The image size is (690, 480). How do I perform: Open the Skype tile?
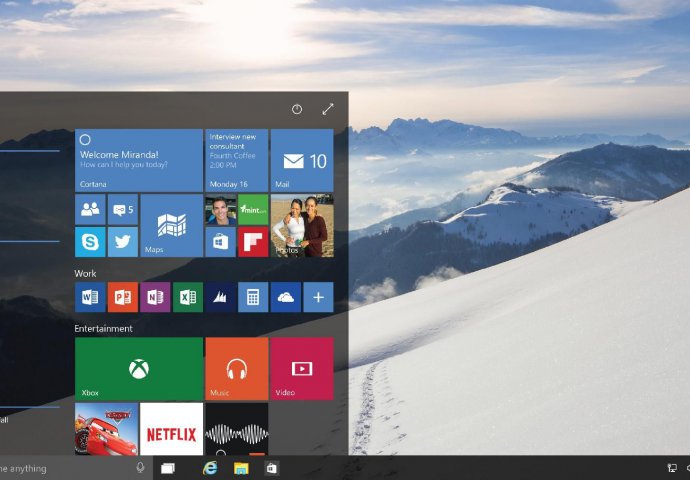[x=90, y=242]
